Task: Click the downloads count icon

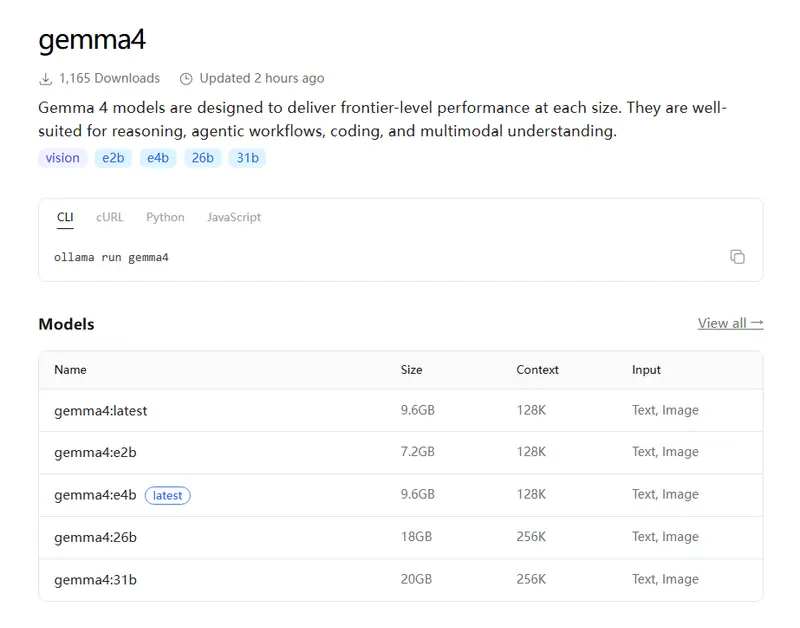Action: tap(45, 79)
